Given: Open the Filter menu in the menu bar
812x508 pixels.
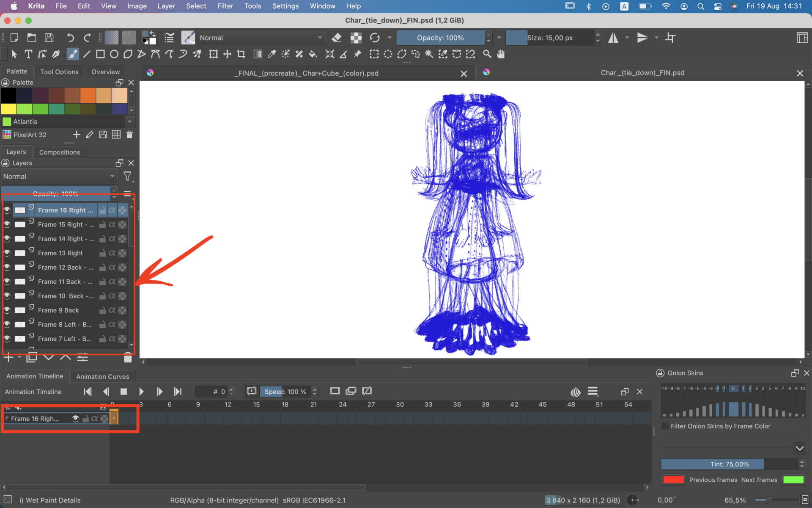Looking at the screenshot, I should coord(225,6).
